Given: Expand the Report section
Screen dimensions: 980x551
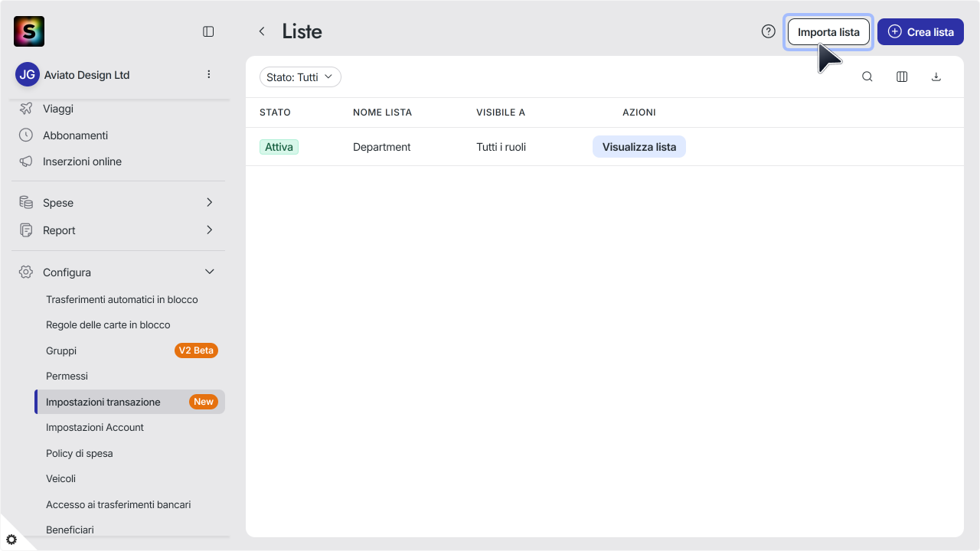Looking at the screenshot, I should click(x=118, y=230).
